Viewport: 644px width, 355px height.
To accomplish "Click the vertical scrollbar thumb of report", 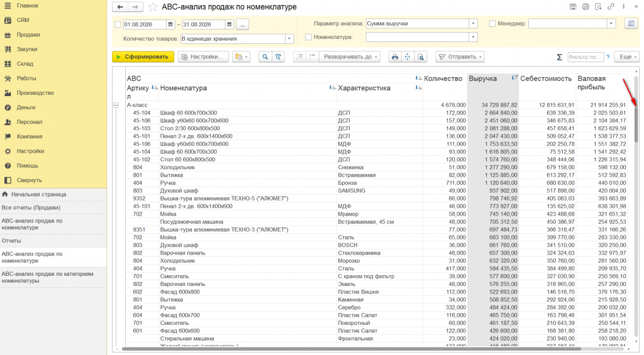I will (x=636, y=124).
